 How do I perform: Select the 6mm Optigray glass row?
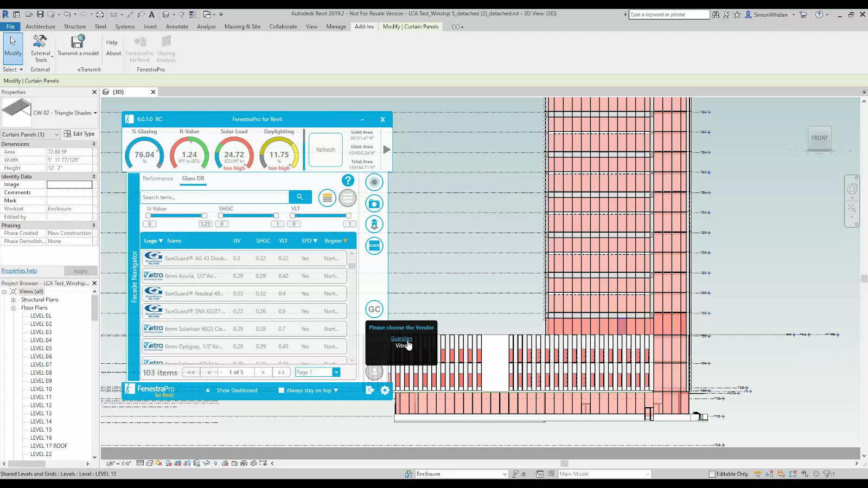[x=244, y=346]
